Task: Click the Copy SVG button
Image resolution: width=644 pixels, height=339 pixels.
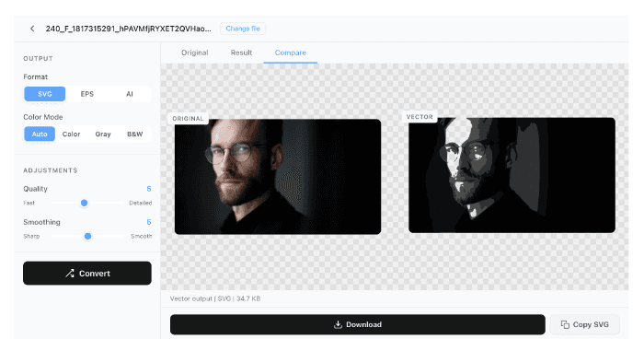Action: pyautogui.click(x=584, y=324)
